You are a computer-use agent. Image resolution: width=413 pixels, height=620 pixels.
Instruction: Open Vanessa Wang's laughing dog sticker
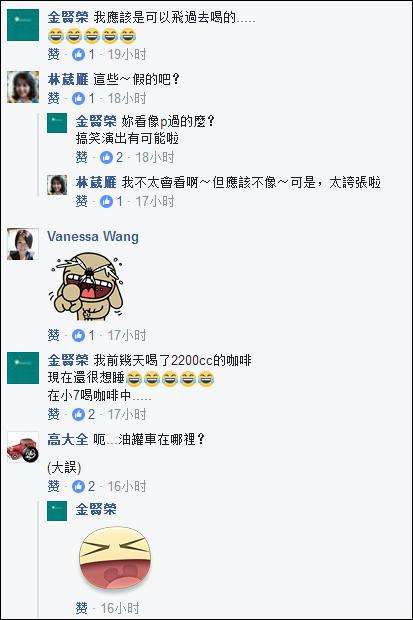click(86, 287)
